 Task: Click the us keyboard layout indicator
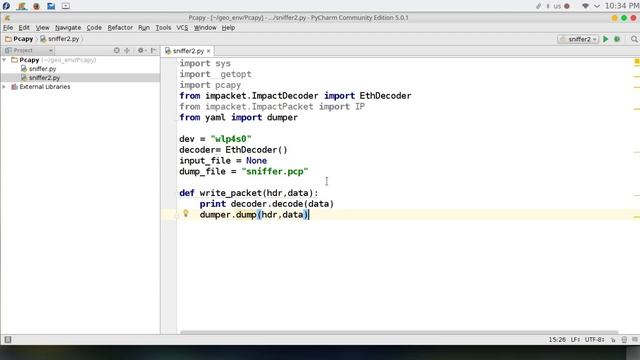pyautogui.click(x=557, y=6)
